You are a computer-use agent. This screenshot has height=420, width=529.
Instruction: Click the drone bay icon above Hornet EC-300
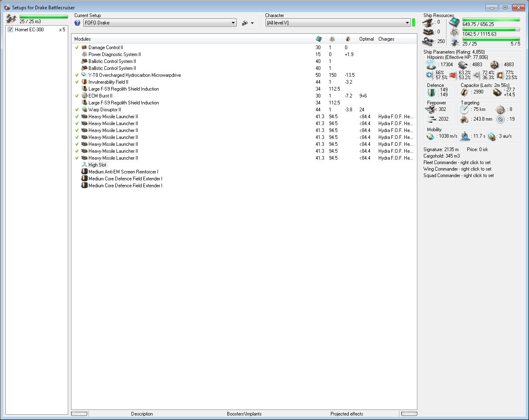click(11, 19)
